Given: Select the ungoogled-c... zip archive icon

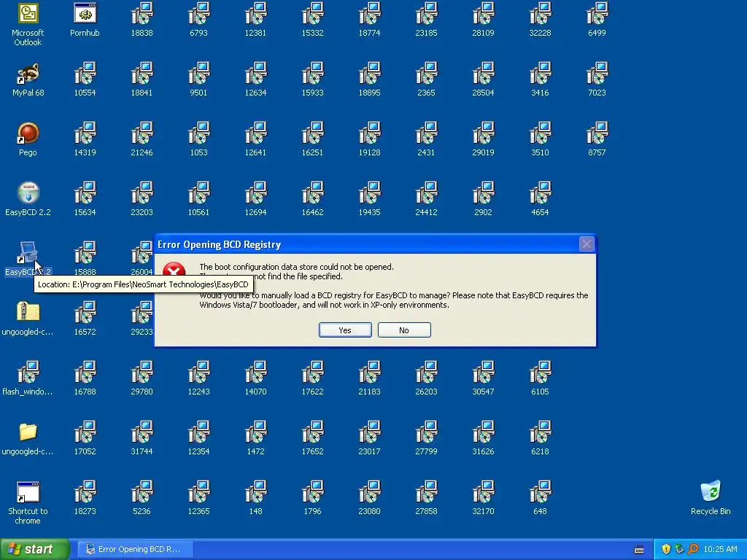Looking at the screenshot, I should (x=28, y=312).
